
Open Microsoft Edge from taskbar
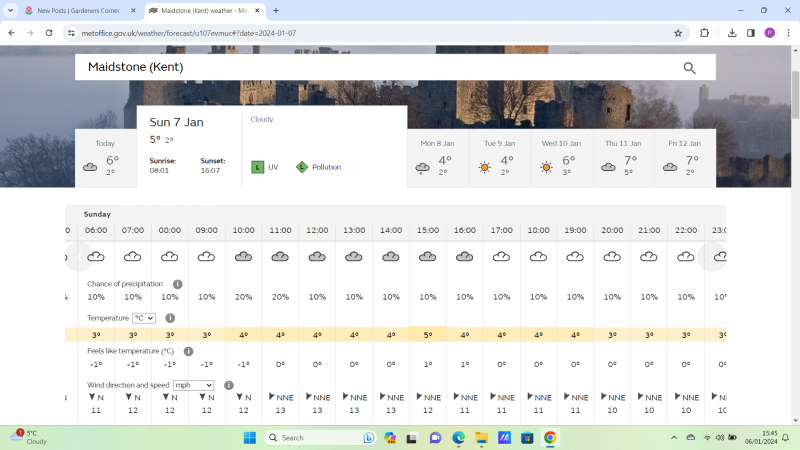(x=458, y=438)
